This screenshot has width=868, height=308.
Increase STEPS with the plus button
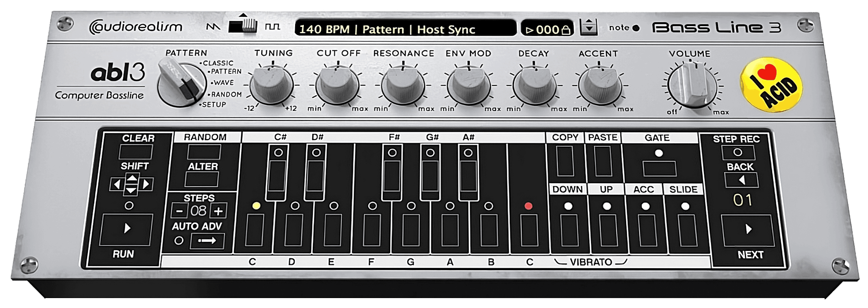coord(218,211)
